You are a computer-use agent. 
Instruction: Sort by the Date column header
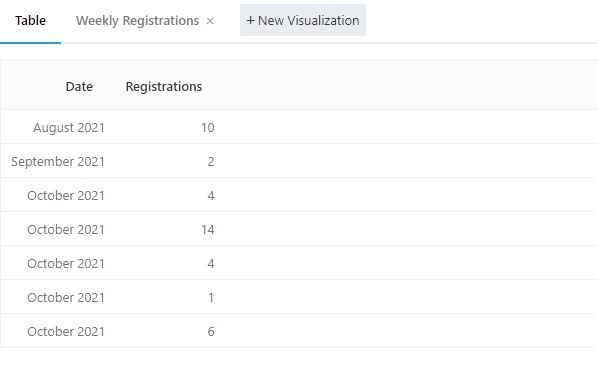[x=79, y=86]
